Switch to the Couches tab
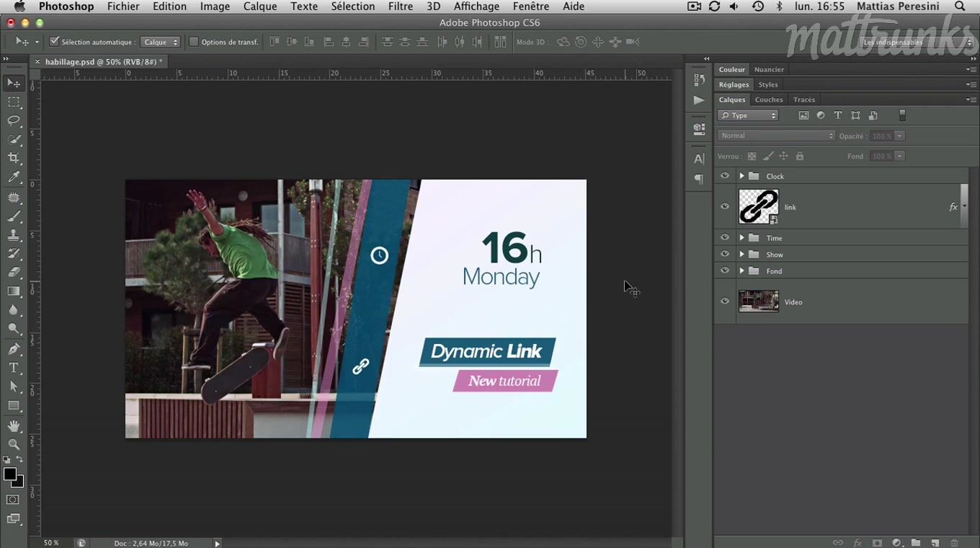 click(769, 100)
